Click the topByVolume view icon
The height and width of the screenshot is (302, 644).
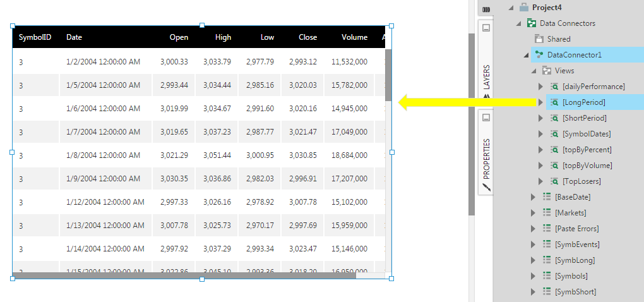pos(554,166)
